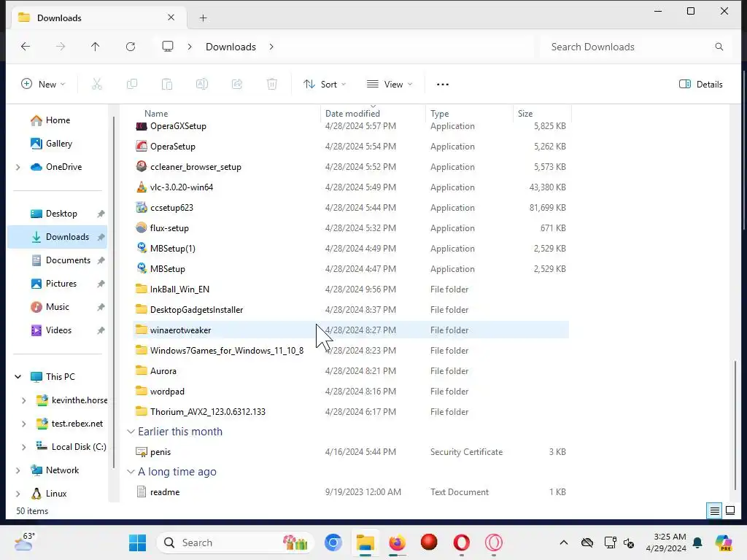Expand the Network tree node
This screenshot has height=560, width=747.
pos(18,470)
